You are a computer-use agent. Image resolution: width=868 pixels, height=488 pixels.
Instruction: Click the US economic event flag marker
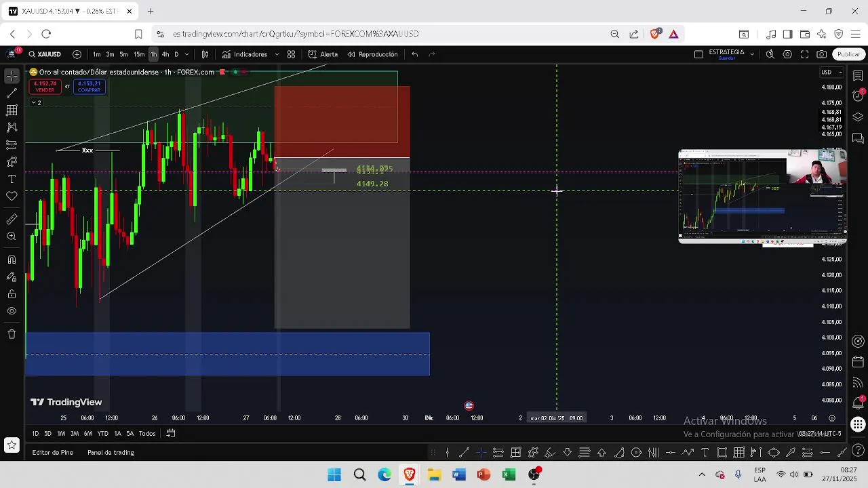[469, 405]
